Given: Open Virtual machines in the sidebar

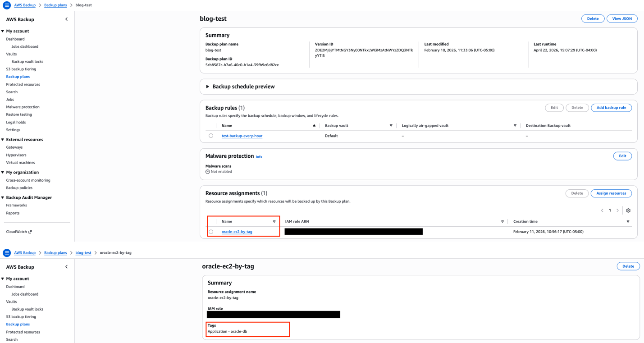Looking at the screenshot, I should coord(20,163).
